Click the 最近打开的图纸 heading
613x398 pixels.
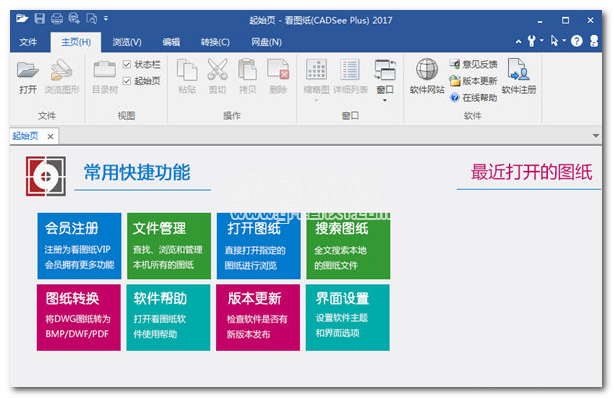(x=531, y=172)
